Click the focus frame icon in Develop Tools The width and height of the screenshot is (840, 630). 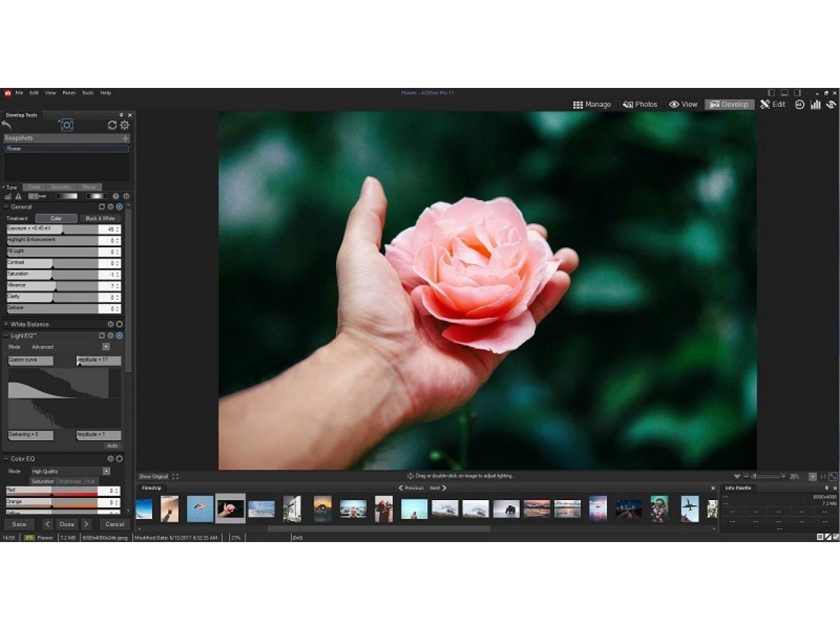coord(66,125)
